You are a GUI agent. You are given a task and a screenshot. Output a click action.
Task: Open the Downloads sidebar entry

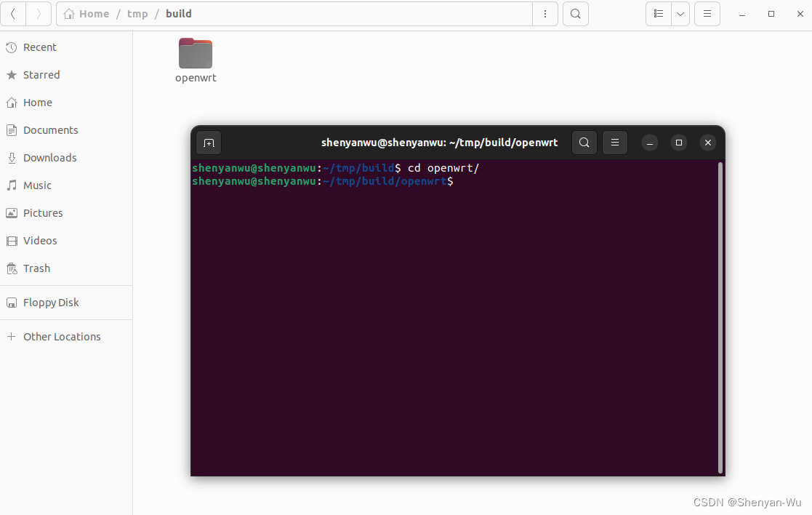pos(50,157)
